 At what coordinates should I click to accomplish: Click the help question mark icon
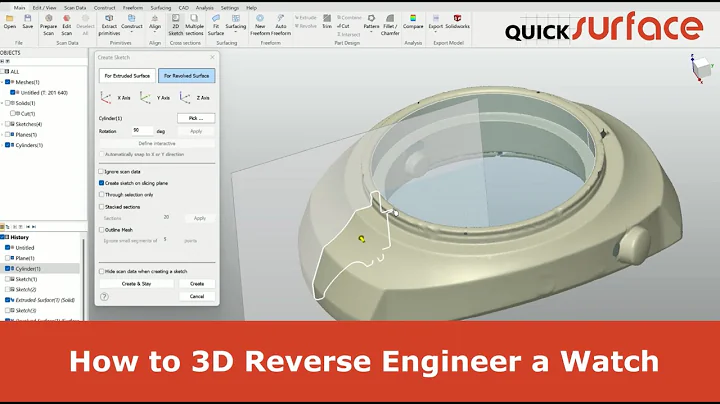[x=105, y=297]
